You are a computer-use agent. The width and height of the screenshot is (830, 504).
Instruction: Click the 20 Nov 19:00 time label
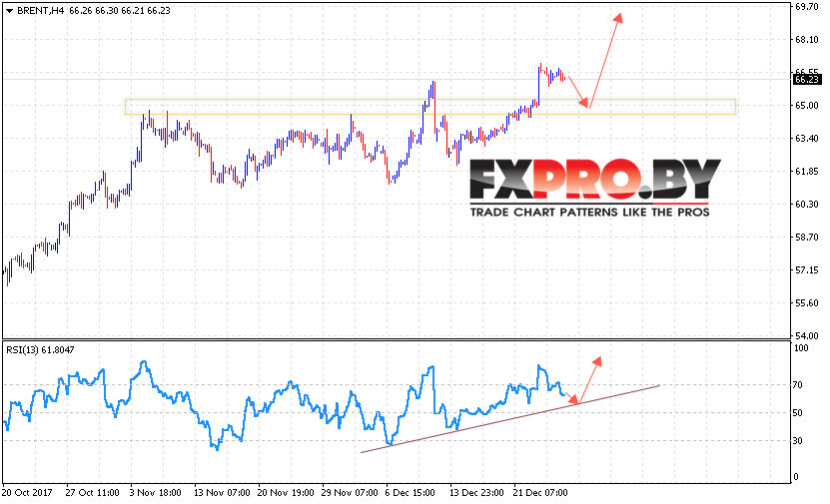286,493
